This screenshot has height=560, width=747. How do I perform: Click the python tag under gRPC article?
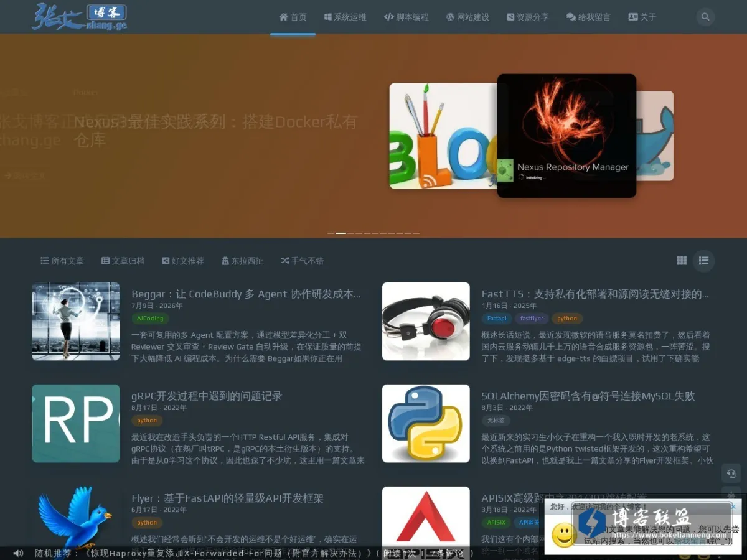pyautogui.click(x=147, y=421)
